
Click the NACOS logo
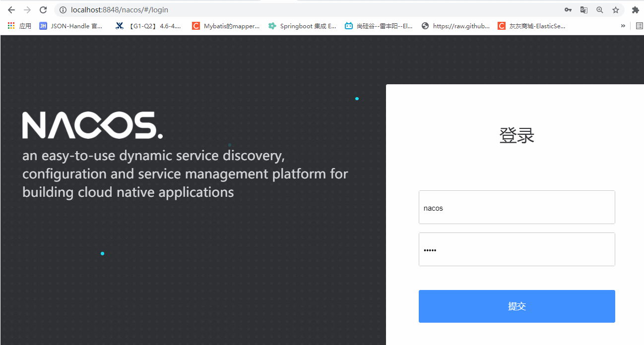click(92, 125)
